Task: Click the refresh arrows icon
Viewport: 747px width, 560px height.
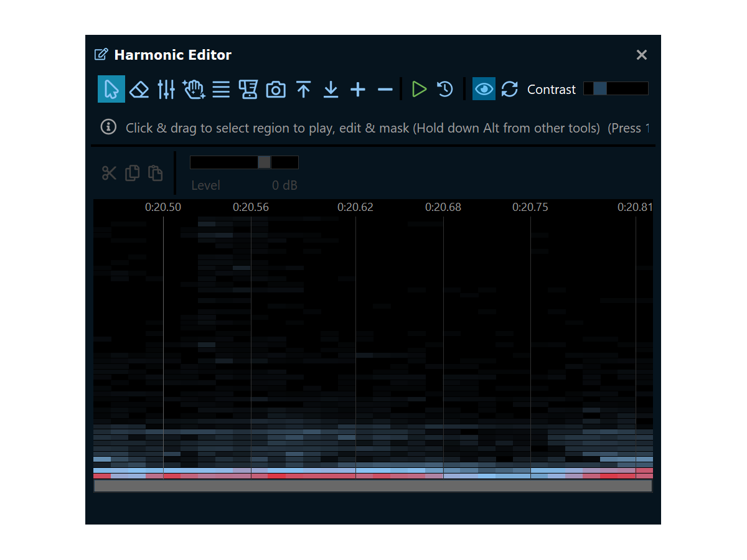Action: point(510,89)
